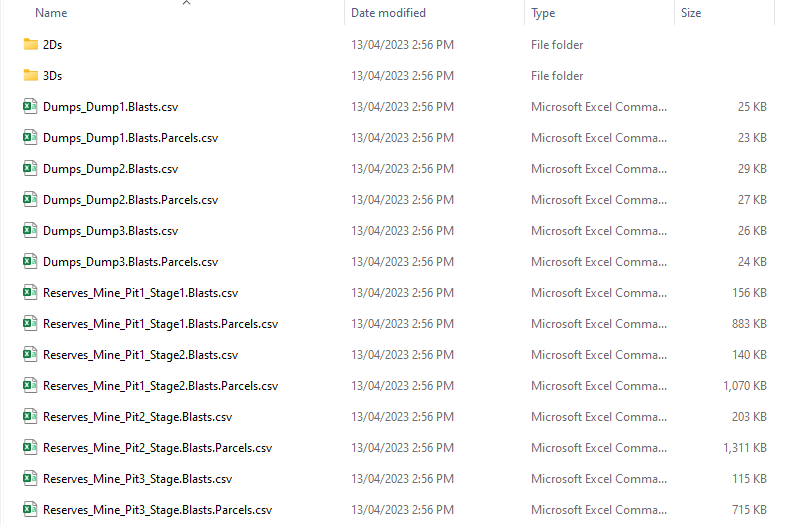
Task: Select Reserves_Mine_Pit1_Stage2.Blasts.csv file name
Action: [x=140, y=355]
